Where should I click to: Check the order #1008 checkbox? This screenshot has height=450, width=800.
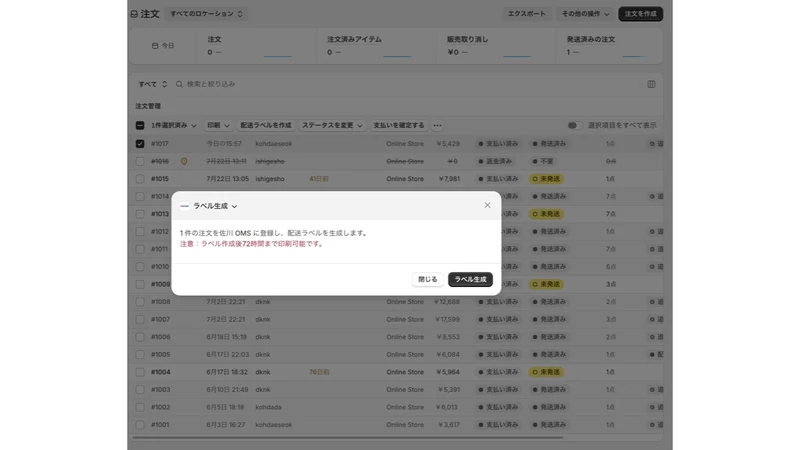pos(140,302)
